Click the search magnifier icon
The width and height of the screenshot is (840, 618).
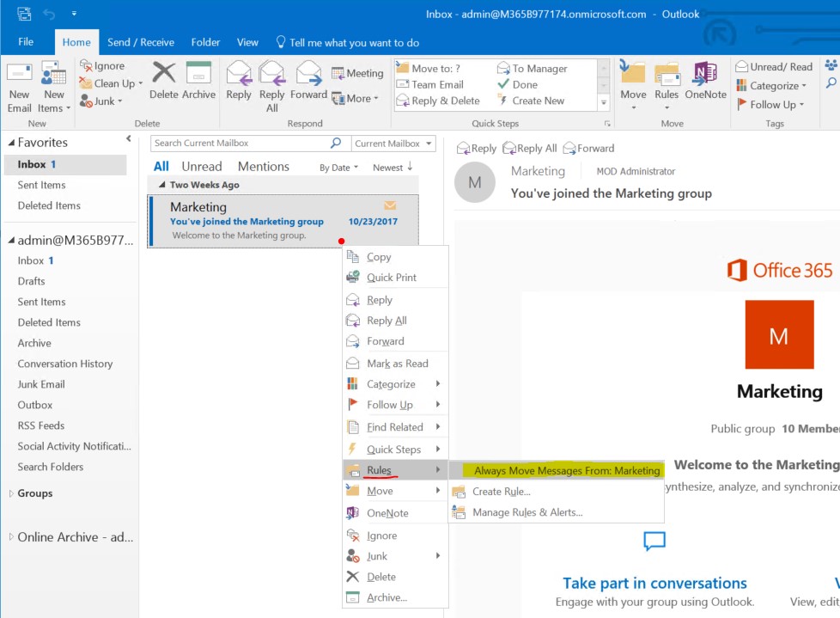click(336, 143)
